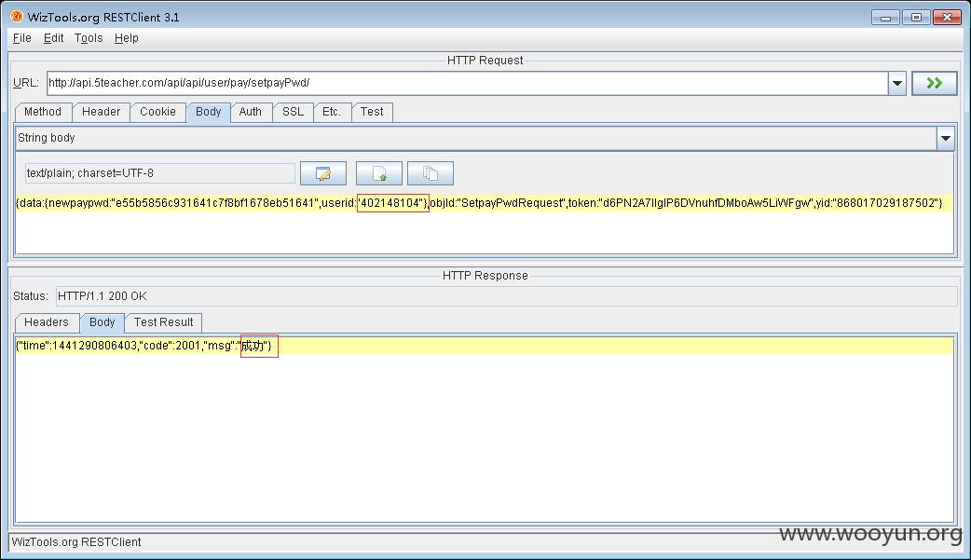
Task: Click the HTTP/1.1 200 OK status field
Action: (506, 296)
